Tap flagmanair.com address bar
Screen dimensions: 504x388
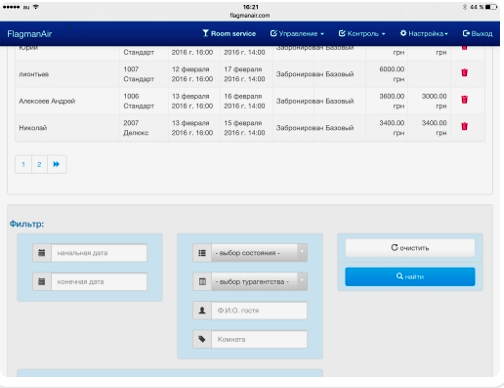[x=250, y=15]
